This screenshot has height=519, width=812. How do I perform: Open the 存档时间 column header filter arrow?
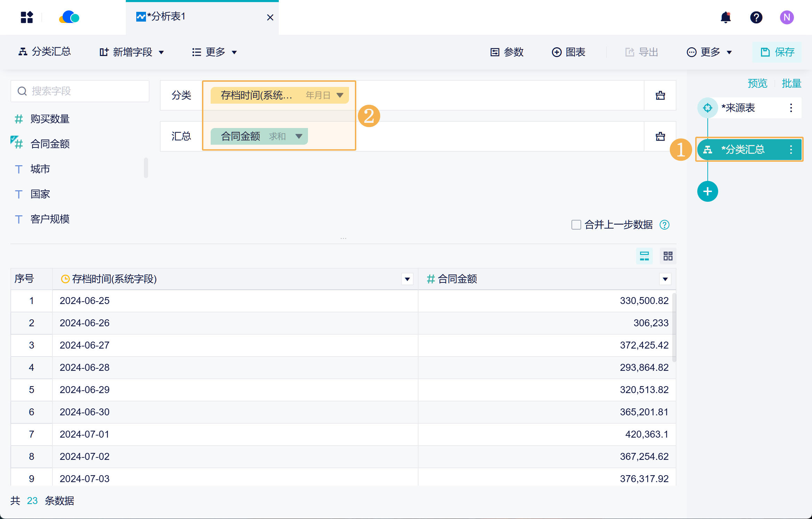407,279
